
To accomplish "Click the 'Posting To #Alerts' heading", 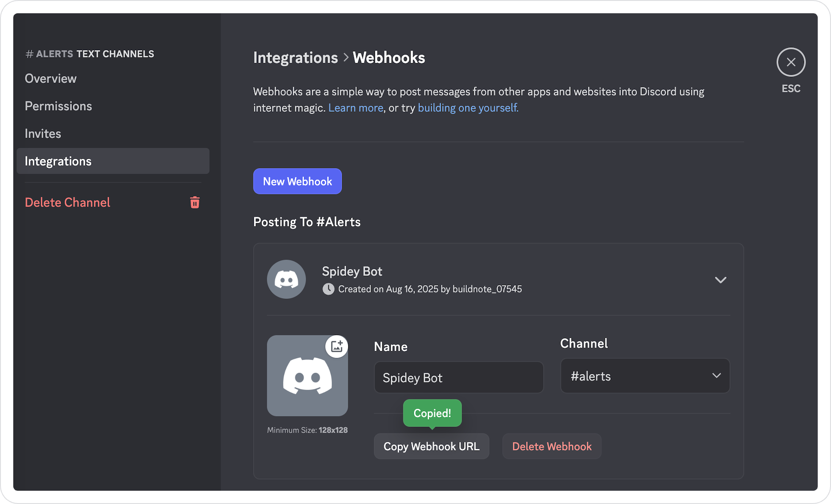I will point(307,222).
